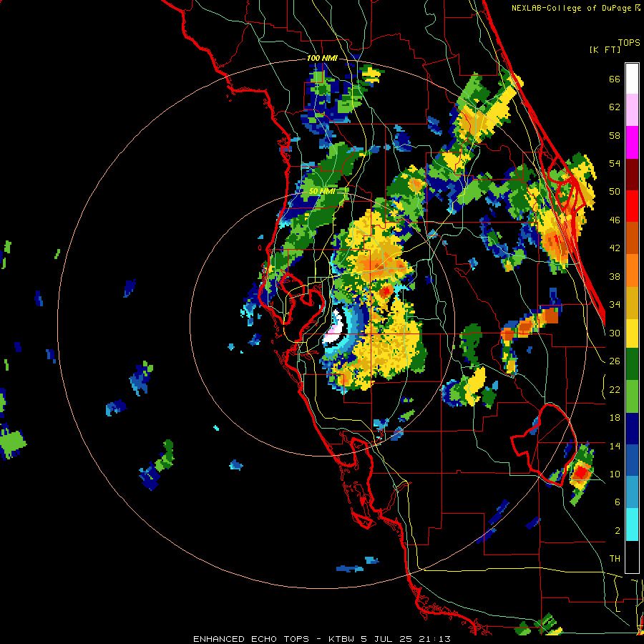Click the legend value 66
Viewport: 644px width, 644px height.
pos(615,79)
